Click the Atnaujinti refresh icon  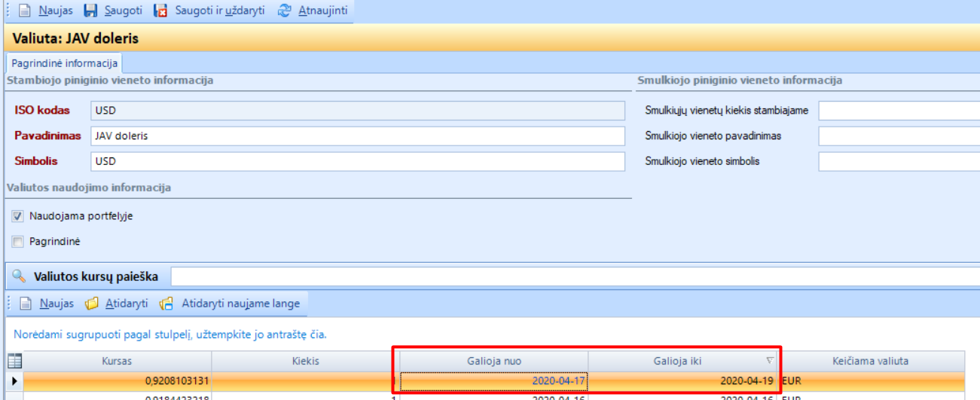(x=284, y=11)
